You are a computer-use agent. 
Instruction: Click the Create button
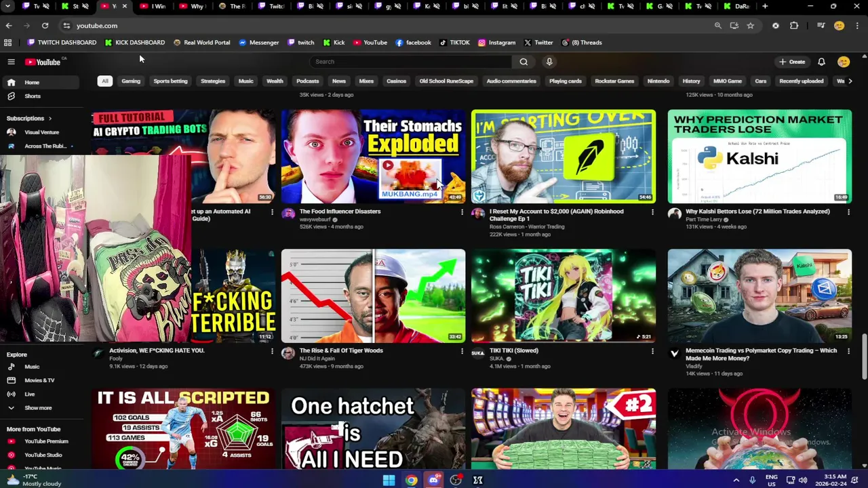[792, 62]
